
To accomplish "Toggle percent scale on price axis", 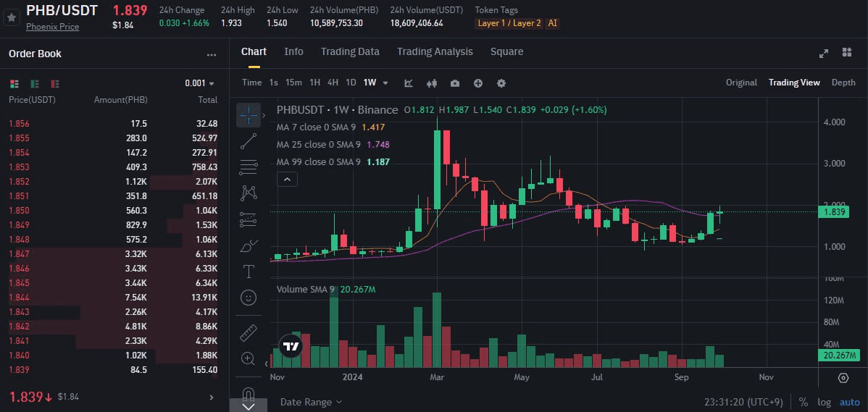I will pos(803,402).
